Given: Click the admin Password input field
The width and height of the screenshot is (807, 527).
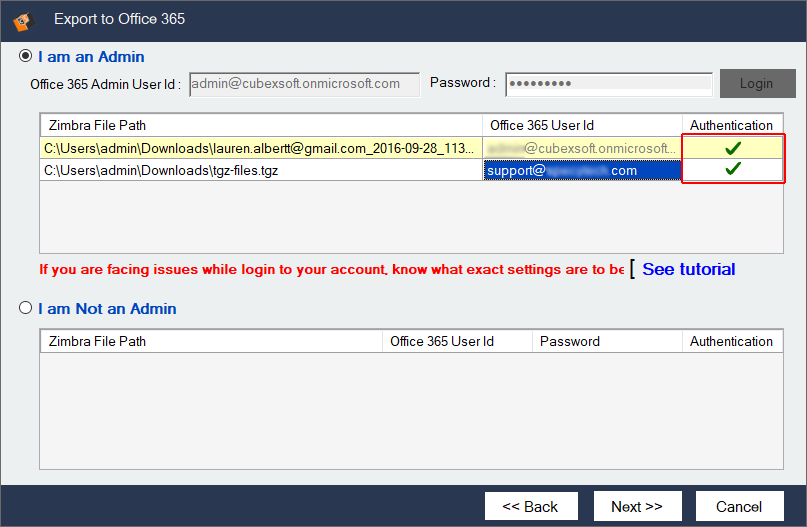Looking at the screenshot, I should click(608, 84).
